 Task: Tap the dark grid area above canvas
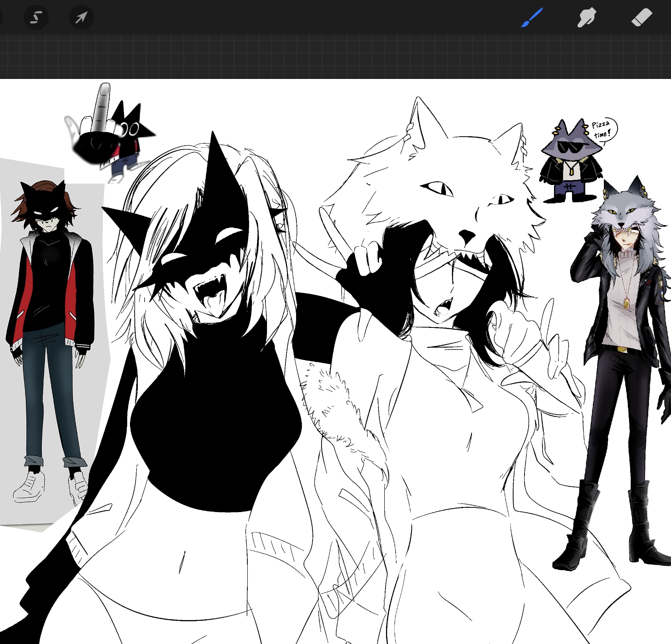coord(334,57)
